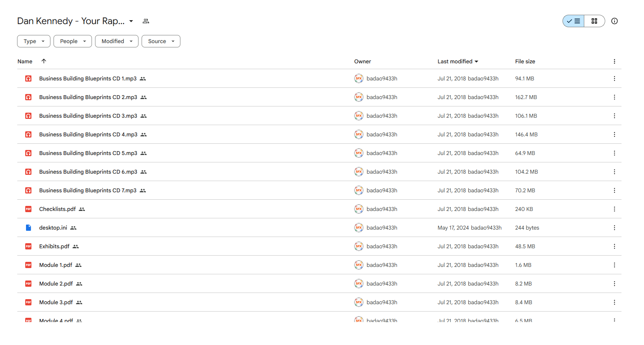Select the Module 1.pdf file name
This screenshot has height=345, width=644.
click(55, 265)
